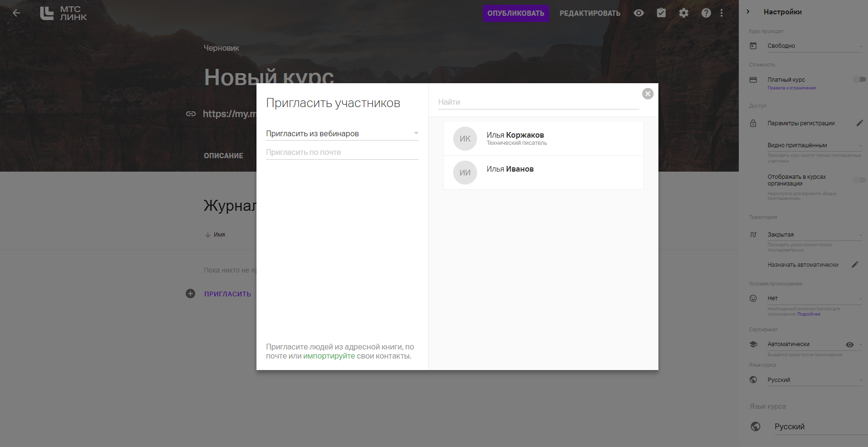Open the help question mark icon
Image resolution: width=868 pixels, height=447 pixels.
click(x=706, y=13)
